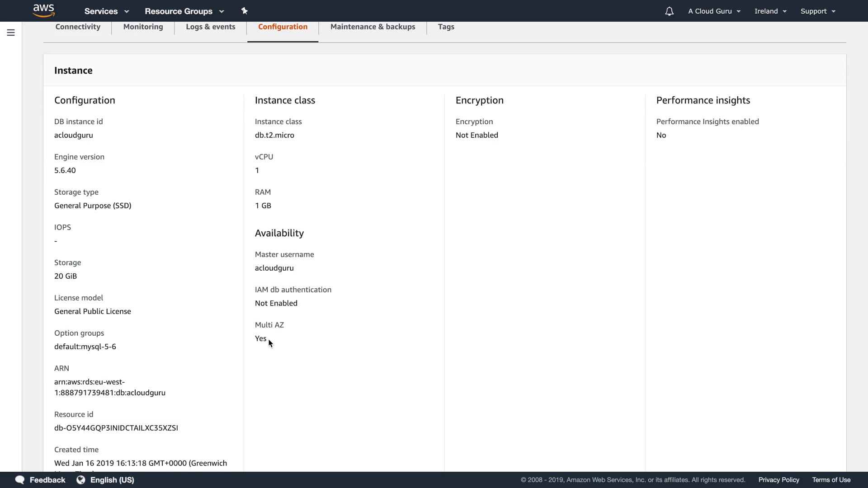868x488 pixels.
Task: Click the globe language icon
Action: click(x=81, y=480)
